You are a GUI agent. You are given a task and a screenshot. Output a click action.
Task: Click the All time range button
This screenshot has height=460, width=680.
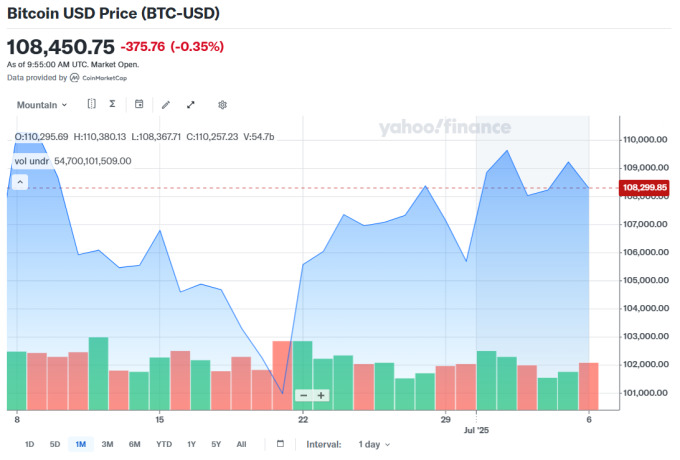pos(241,444)
